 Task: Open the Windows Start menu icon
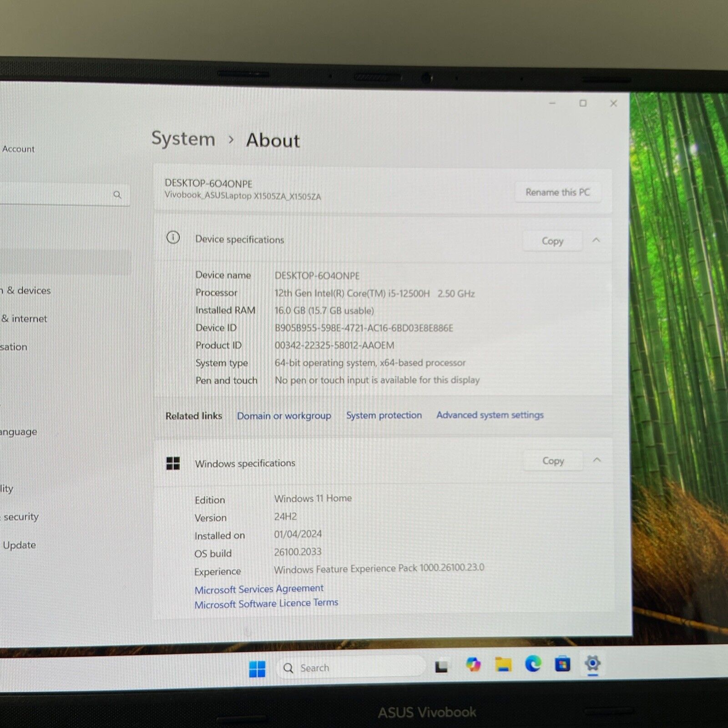pyautogui.click(x=257, y=669)
